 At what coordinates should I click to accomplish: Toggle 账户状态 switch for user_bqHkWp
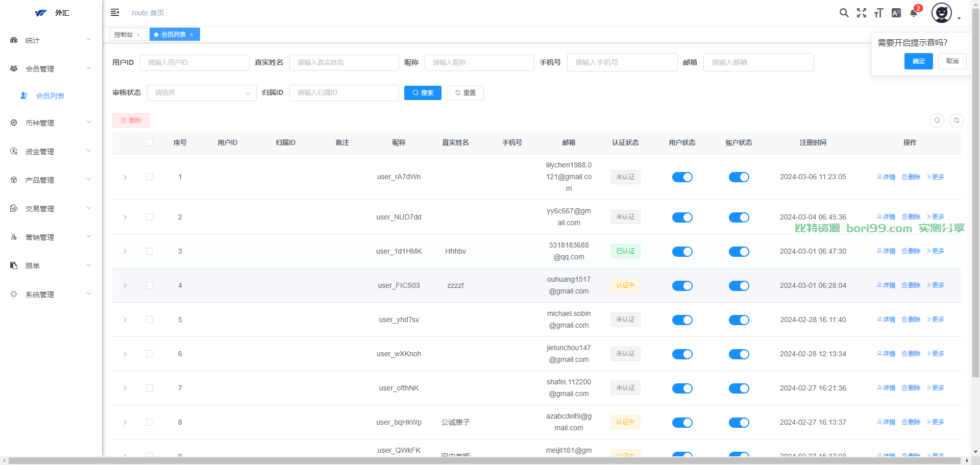point(739,423)
